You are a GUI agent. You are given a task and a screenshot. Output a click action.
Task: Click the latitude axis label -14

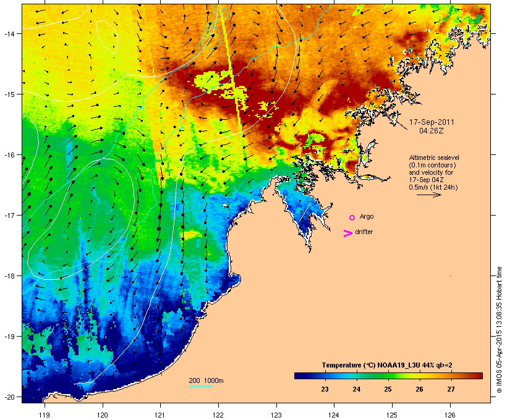(9, 33)
